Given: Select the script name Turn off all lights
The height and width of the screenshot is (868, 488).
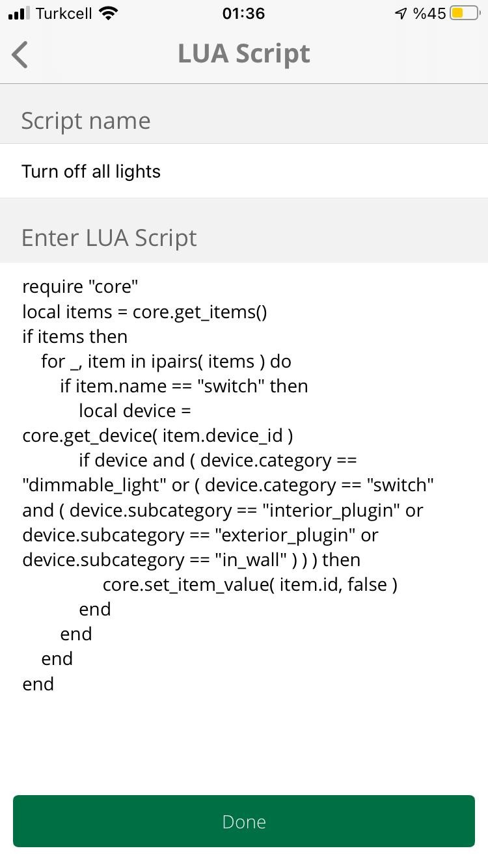Looking at the screenshot, I should tap(91, 171).
